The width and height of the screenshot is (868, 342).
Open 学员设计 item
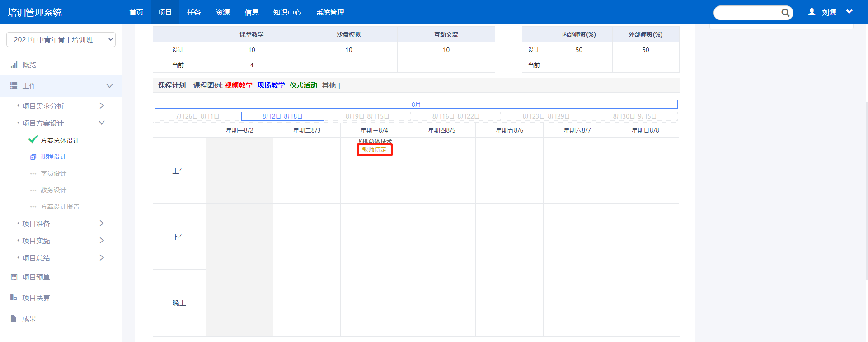point(53,173)
